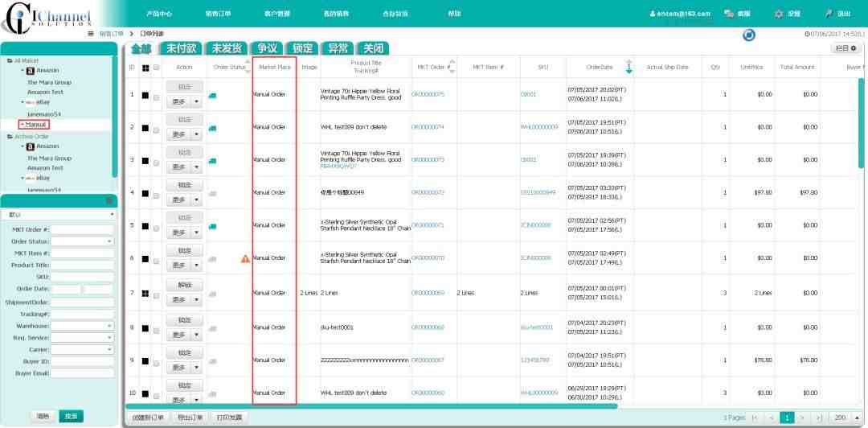Image resolution: width=868 pixels, height=428 pixels.
Task: Click the teal order status icon in row 1
Action: 212,96
